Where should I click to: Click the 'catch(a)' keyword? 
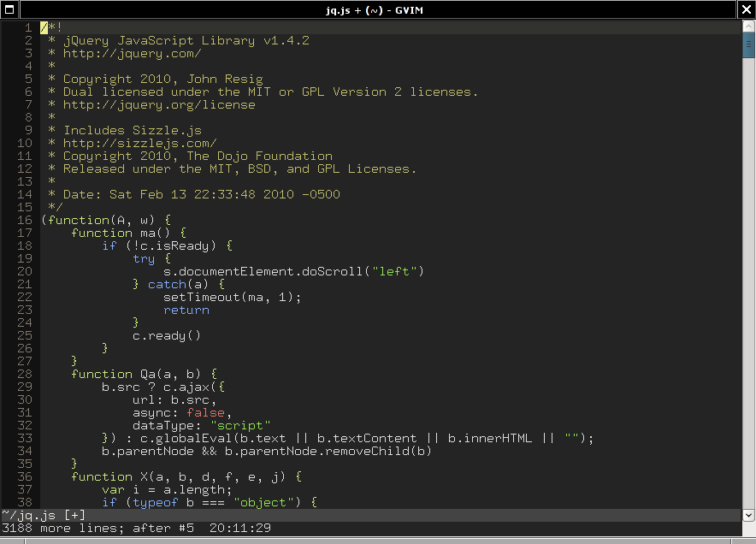(x=179, y=285)
